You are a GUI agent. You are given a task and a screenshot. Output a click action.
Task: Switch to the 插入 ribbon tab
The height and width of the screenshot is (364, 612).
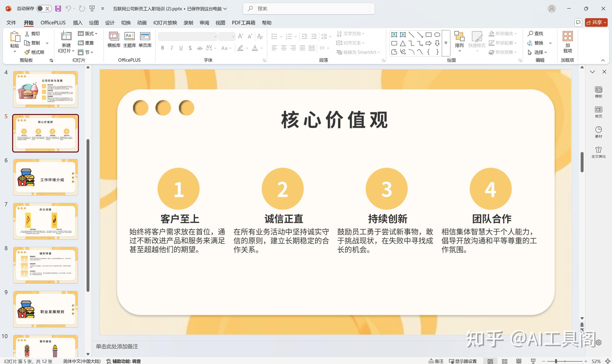pyautogui.click(x=77, y=22)
